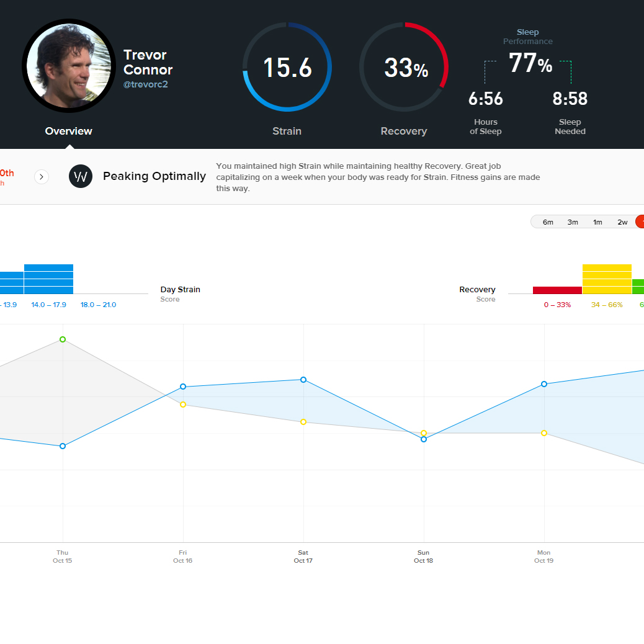Expand the Peaking Optimally insight chevron
644x644 pixels.
(x=41, y=176)
